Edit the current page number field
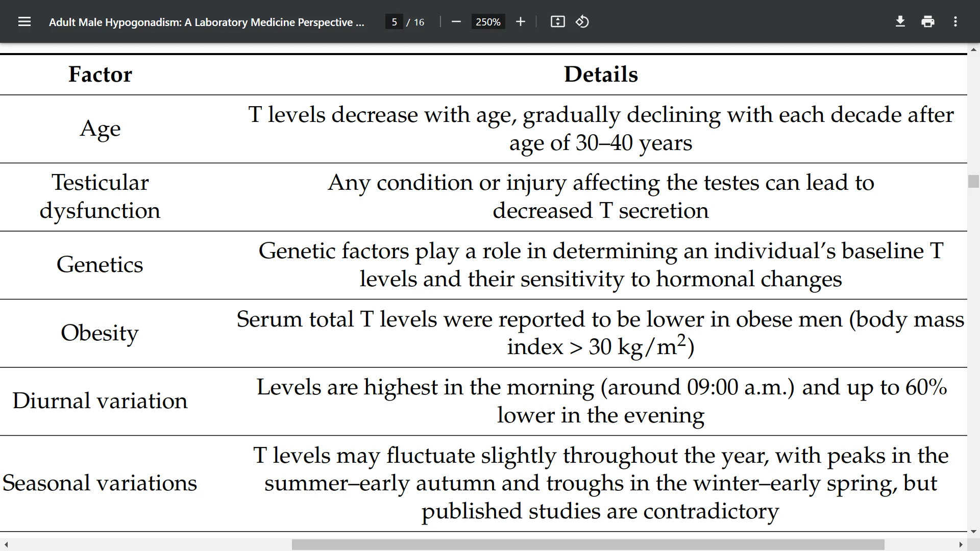Viewport: 980px width, 551px height. click(x=394, y=22)
